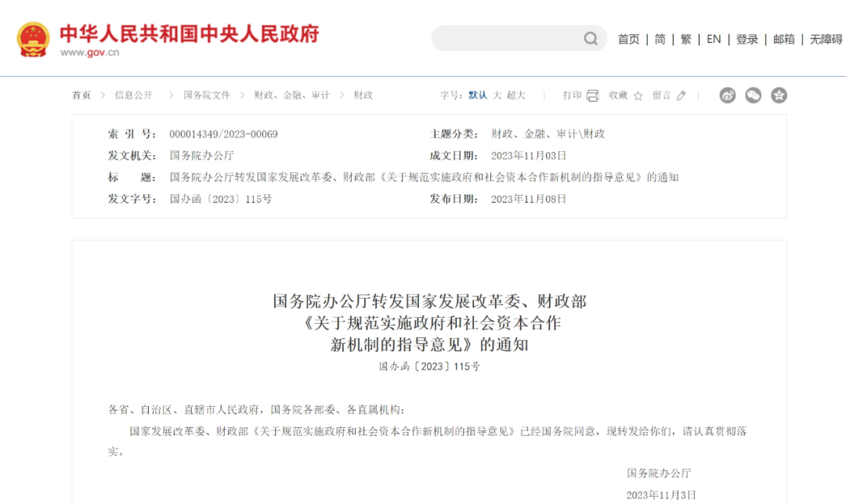Click the 登录 login link
This screenshot has height=504, width=846.
pos(747,39)
